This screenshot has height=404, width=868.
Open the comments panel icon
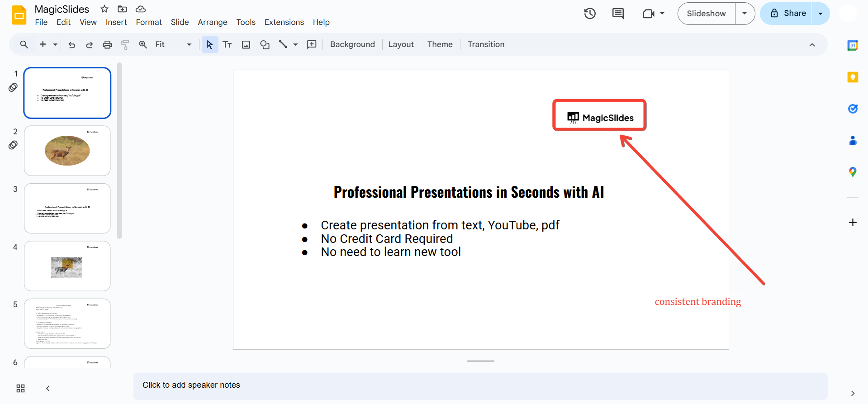(x=618, y=14)
